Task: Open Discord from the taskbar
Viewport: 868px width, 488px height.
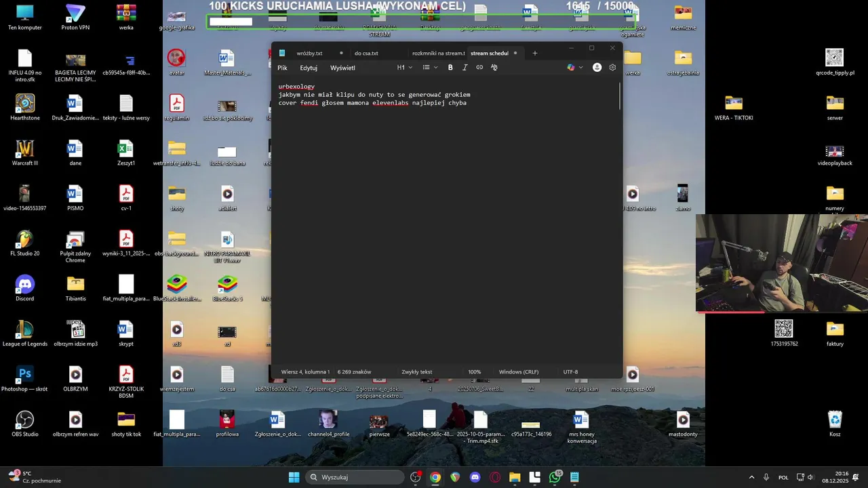Action: [475, 477]
